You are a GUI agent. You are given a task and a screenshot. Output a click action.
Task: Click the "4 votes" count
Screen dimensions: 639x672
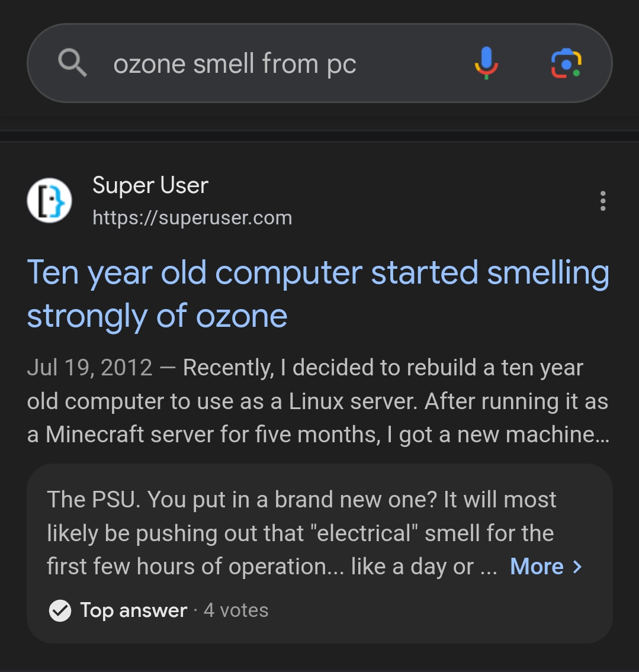[236, 610]
